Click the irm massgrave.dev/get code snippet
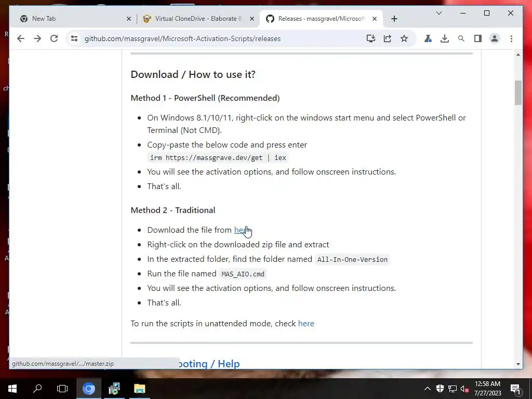Image resolution: width=532 pixels, height=399 pixels. coord(218,158)
